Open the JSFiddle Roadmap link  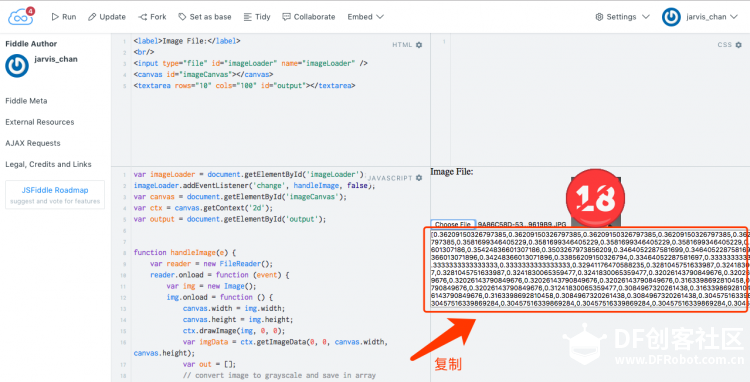click(x=55, y=190)
